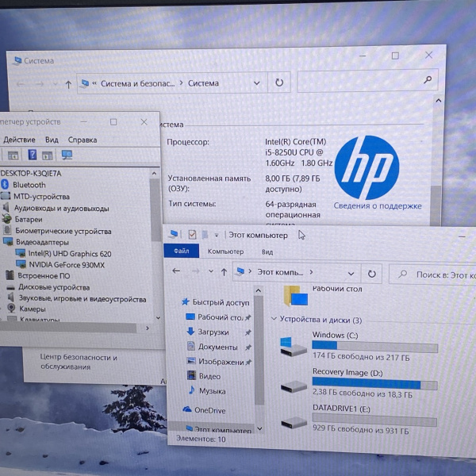Click the OneDrive cloud icon in sidebar
The image size is (476, 476).
click(187, 409)
